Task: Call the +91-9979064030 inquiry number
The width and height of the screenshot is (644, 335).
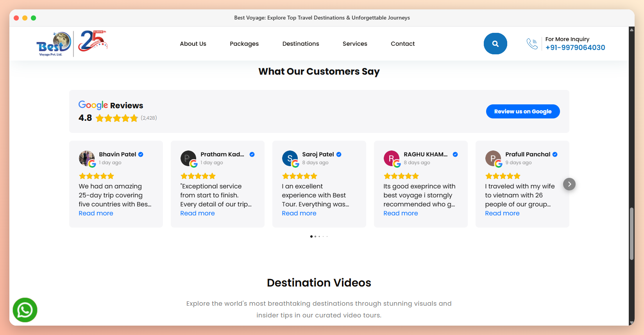Action: click(575, 48)
